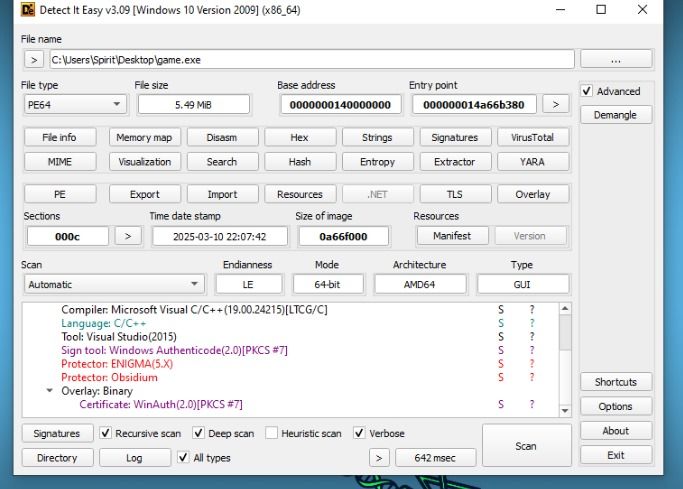
Task: Open the Strings viewer
Action: (377, 137)
